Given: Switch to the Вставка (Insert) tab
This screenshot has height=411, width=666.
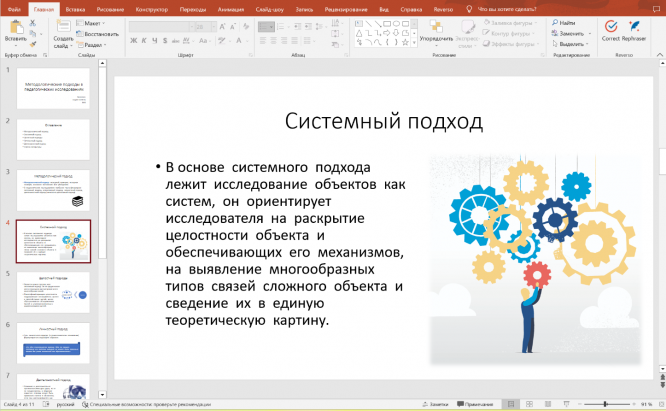Looking at the screenshot, I should pyautogui.click(x=77, y=8).
